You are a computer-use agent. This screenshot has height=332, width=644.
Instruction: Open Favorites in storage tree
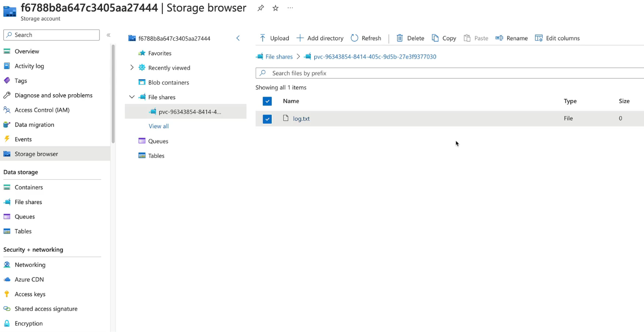point(160,53)
